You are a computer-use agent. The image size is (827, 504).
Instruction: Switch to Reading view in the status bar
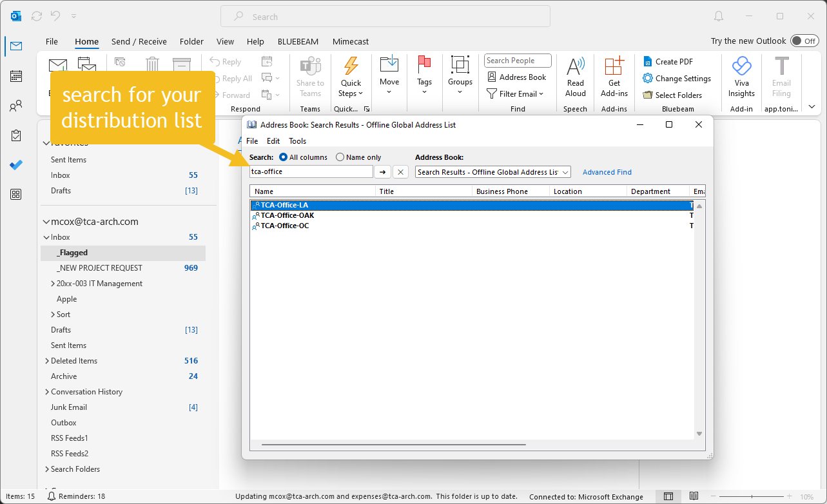(x=694, y=496)
